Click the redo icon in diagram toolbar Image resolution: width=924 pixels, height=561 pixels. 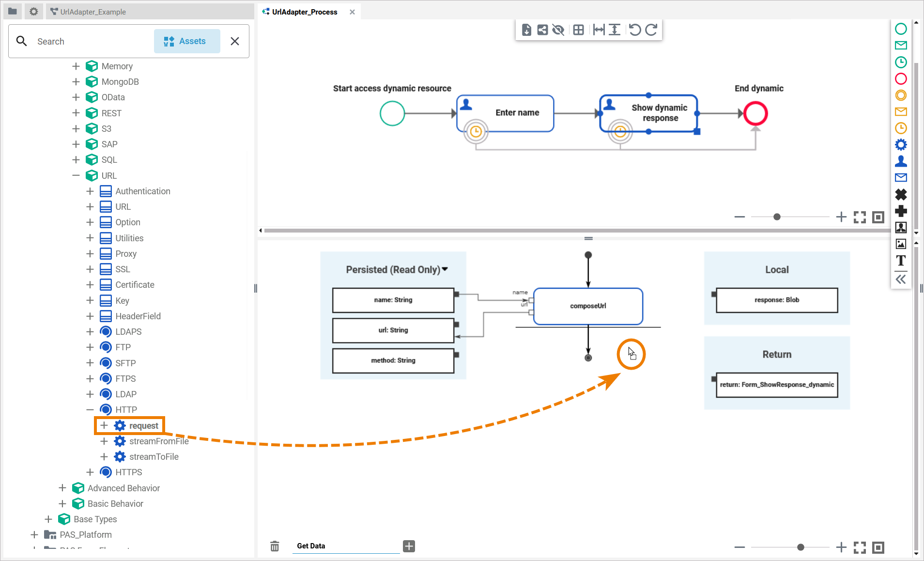pos(651,30)
